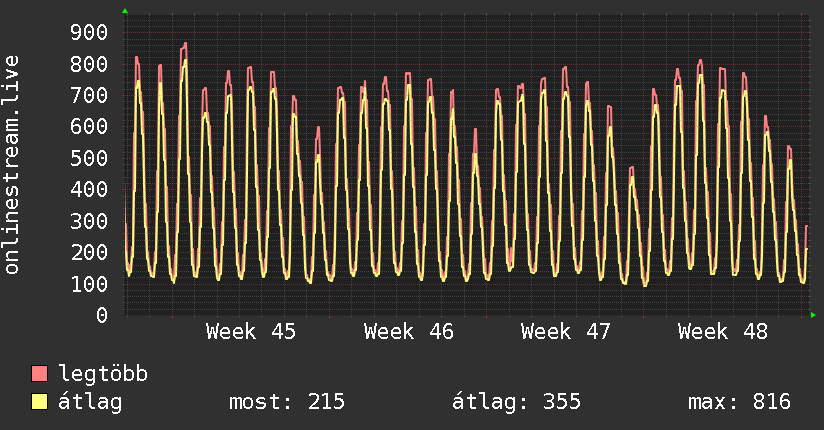Click the Week 45 axis label
Viewport: 824px width, 430px height.
pos(251,332)
